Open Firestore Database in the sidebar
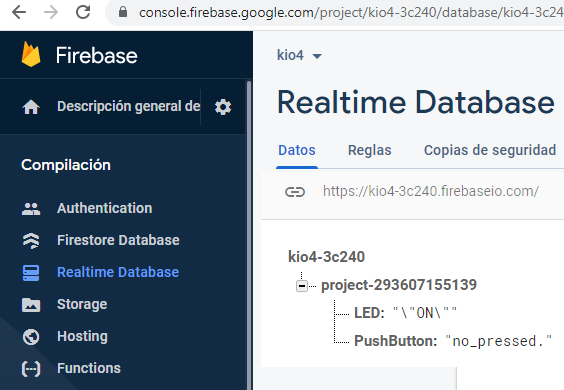Viewport: 564px width, 390px height. click(118, 240)
